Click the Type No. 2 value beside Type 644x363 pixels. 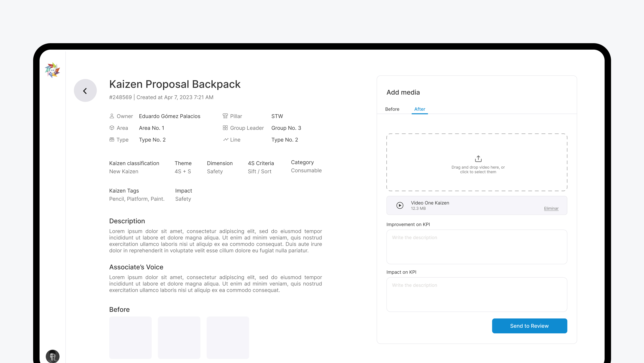[152, 139]
